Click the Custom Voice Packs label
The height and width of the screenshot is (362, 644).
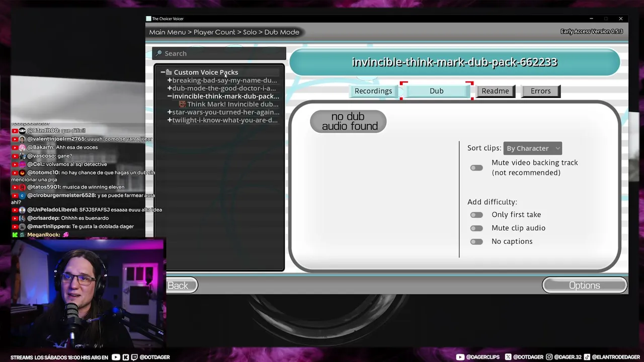206,72
